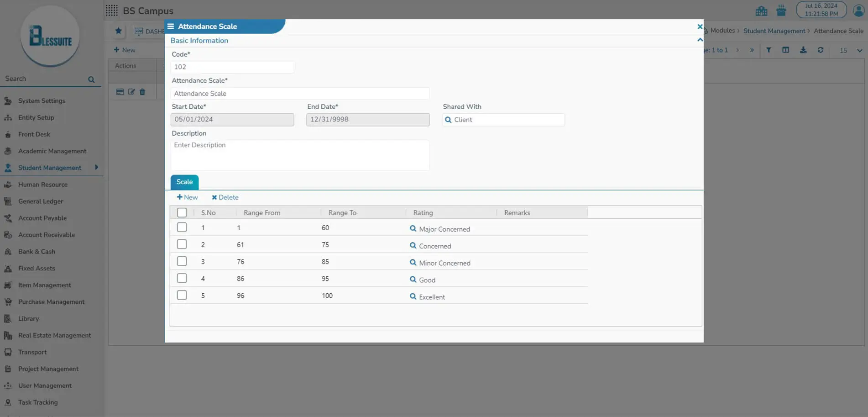
Task: Click the refresh icon in the list toolbar
Action: pos(820,50)
